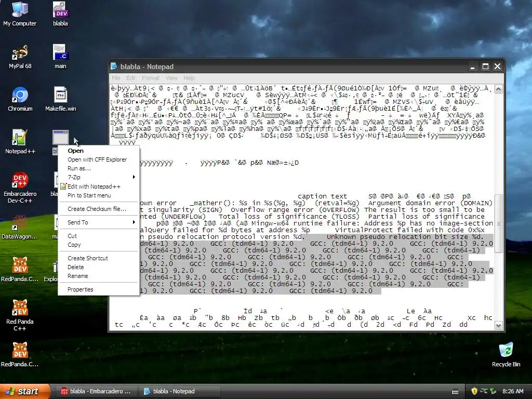532x399 pixels.
Task: Open the Notepad Format menu
Action: point(151,78)
